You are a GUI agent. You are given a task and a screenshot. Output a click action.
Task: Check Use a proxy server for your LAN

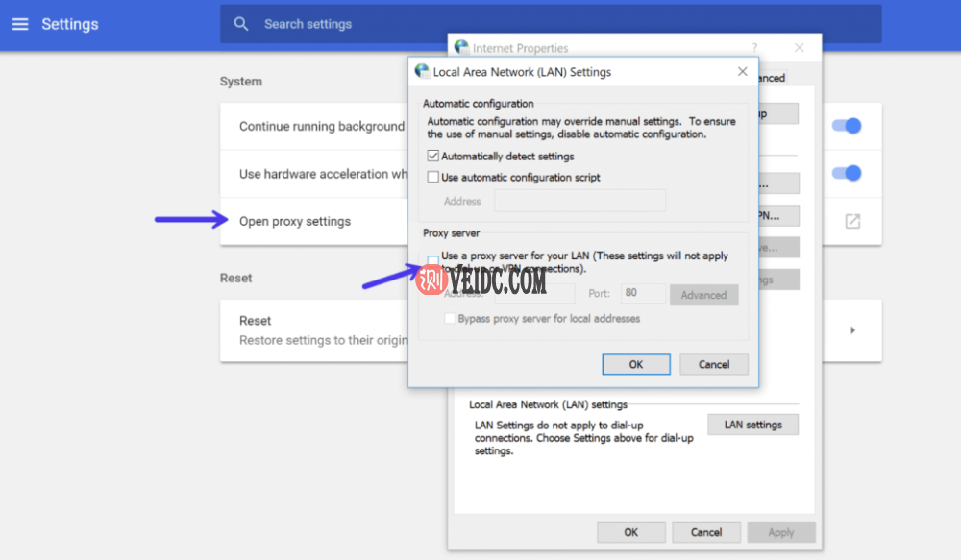[x=431, y=257]
